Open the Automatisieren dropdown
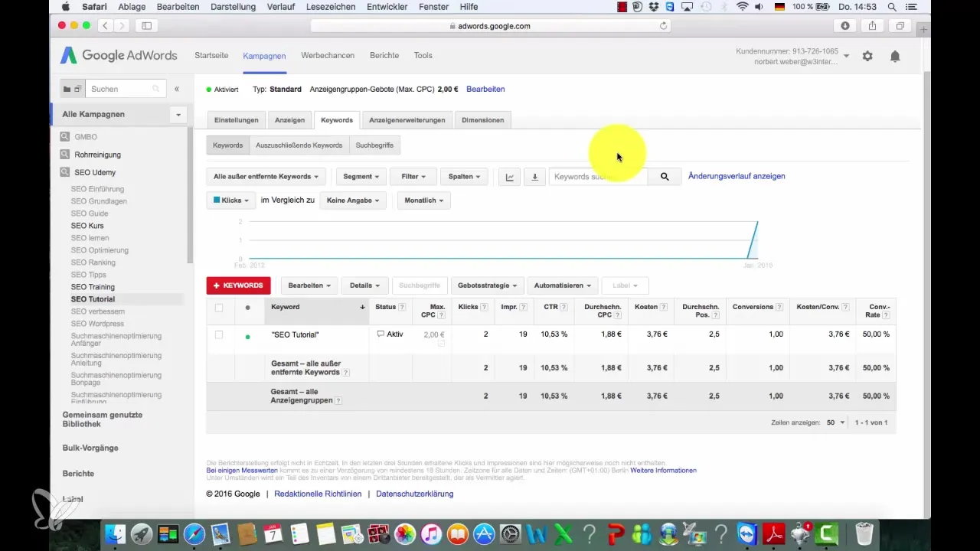Viewport: 980px width, 551px height. [563, 285]
